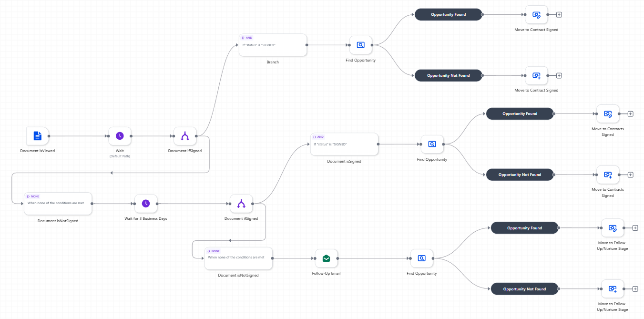This screenshot has width=644, height=319.
Task: Add step after top Opportunity Found's Move to Contract Signed
Action: click(x=559, y=14)
